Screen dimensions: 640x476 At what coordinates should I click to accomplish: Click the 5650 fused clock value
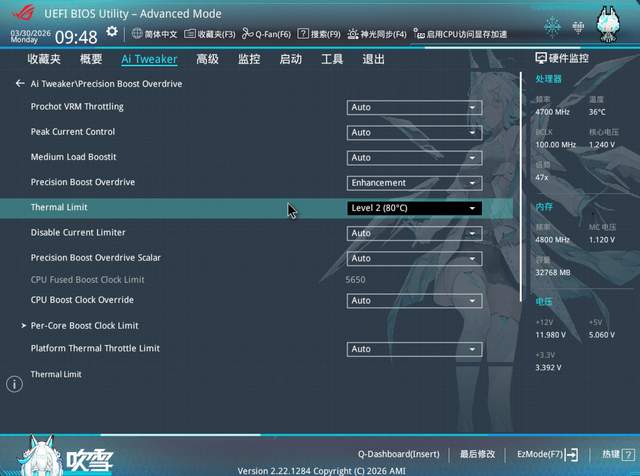[356, 280]
